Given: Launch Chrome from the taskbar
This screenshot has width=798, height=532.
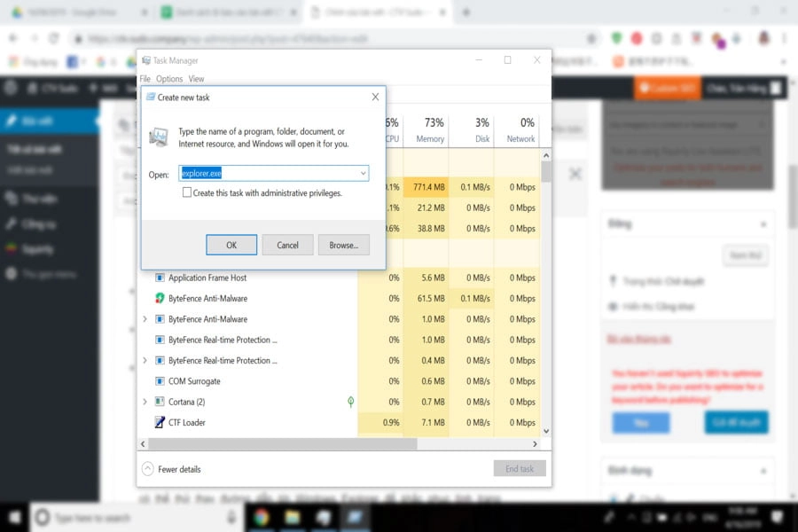Looking at the screenshot, I should pyautogui.click(x=261, y=515).
